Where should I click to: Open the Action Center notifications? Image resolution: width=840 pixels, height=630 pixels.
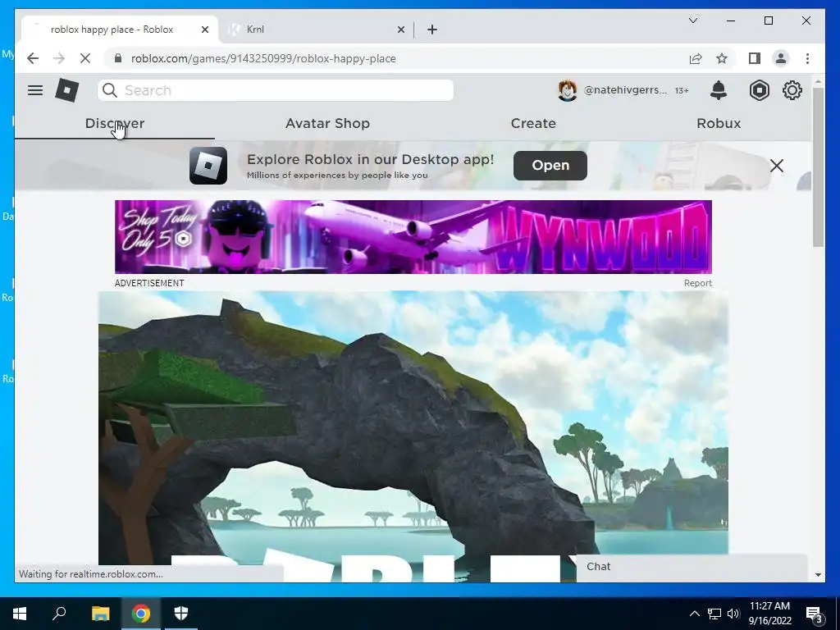(x=815, y=614)
